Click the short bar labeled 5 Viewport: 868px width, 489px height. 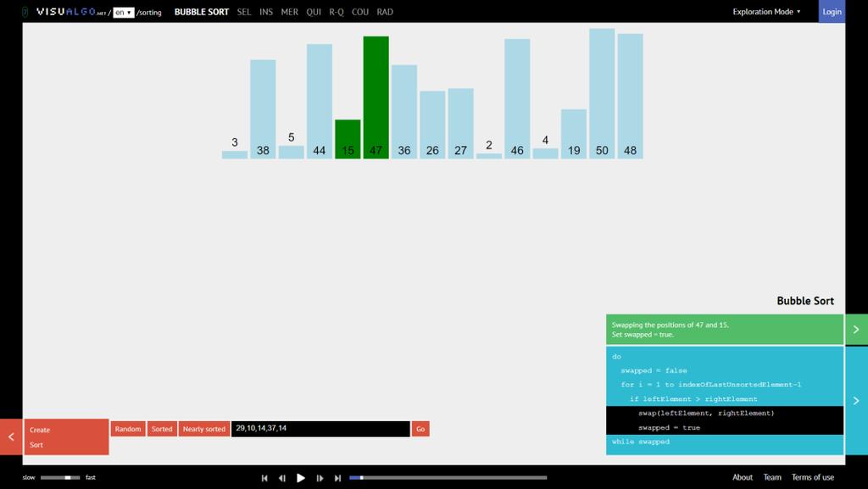point(292,152)
